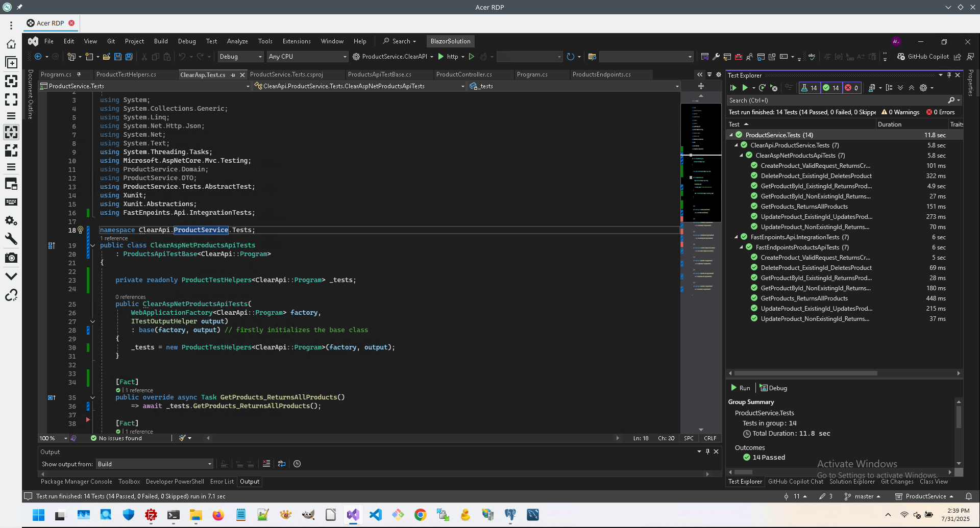980x528 pixels.
Task: Open the Debug configuration dropdown
Action: pos(240,57)
